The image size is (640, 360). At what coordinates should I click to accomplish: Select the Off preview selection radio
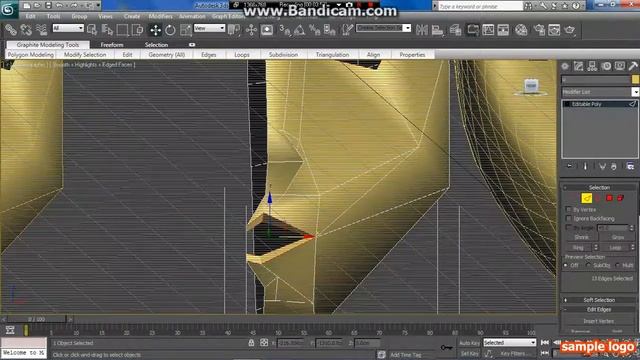566,265
